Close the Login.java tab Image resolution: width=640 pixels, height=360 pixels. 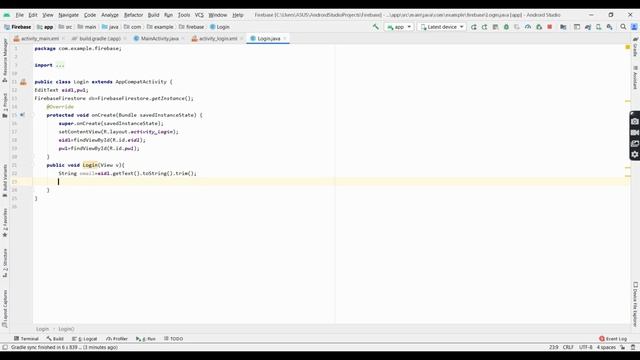[x=285, y=38]
